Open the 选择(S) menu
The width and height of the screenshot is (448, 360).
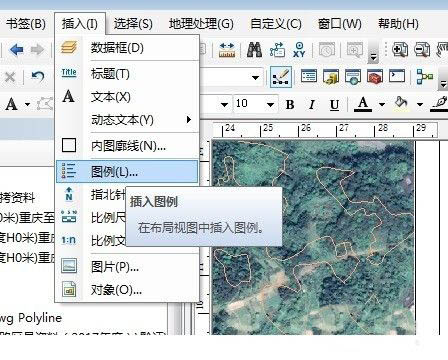[133, 24]
